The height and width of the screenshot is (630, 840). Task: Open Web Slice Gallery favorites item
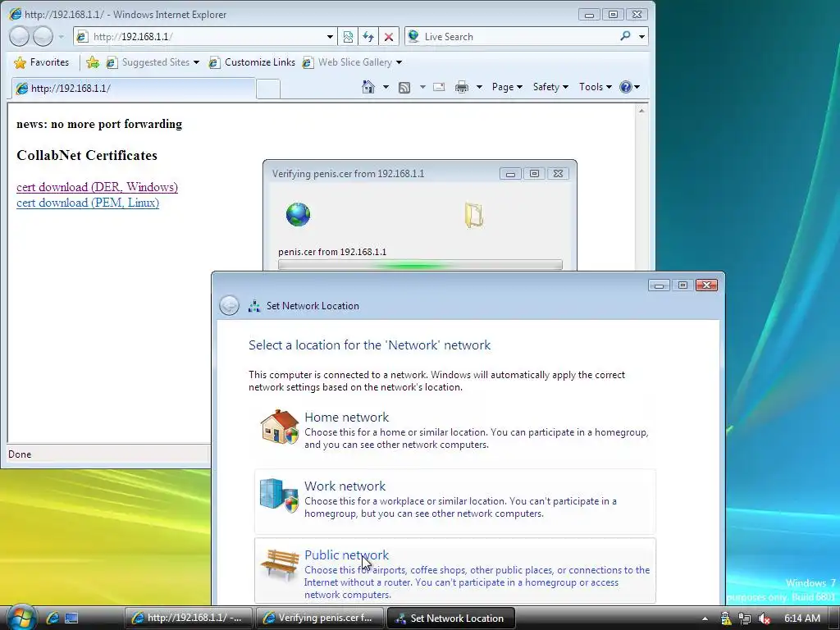point(352,62)
